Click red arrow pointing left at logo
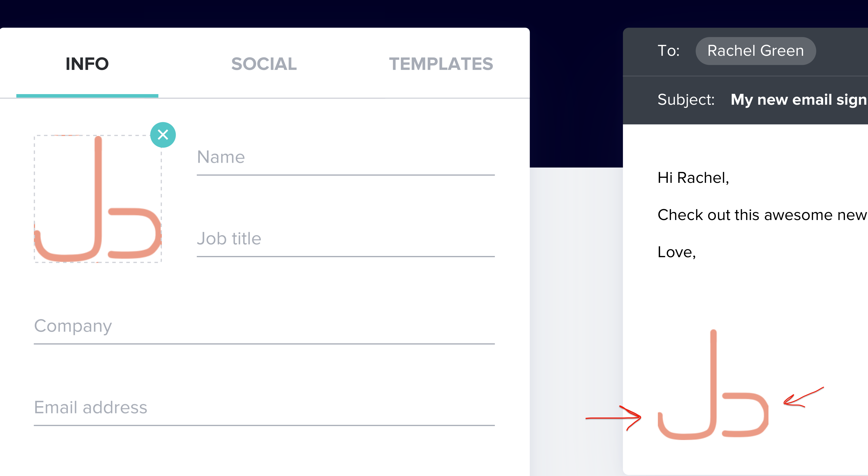Viewport: 868px width, 476px height. coord(804,397)
